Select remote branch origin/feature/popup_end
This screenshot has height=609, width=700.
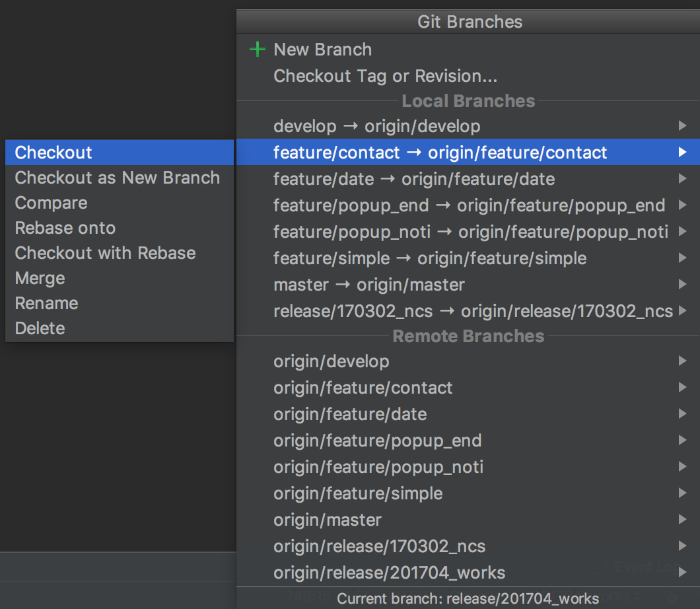(468, 440)
